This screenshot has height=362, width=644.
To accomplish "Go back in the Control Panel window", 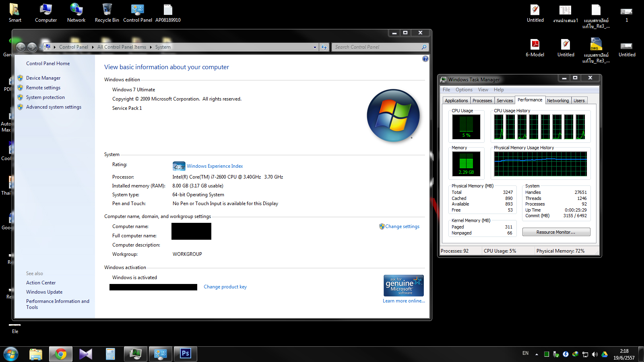I will 21,47.
